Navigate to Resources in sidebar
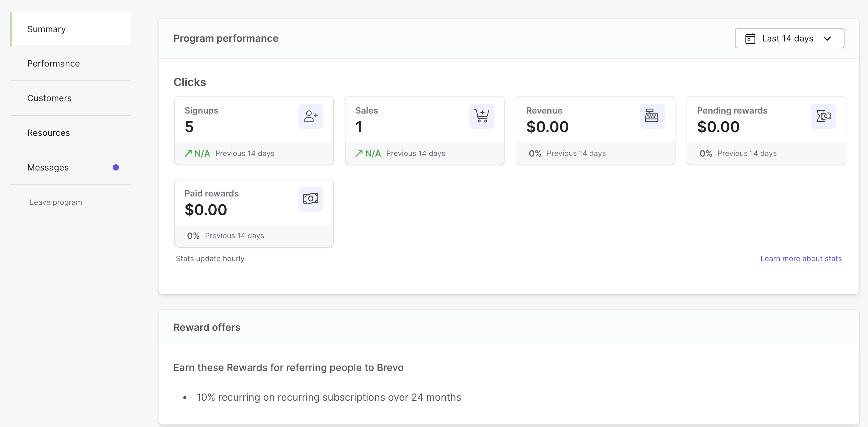Screen dimensions: 868x427 point(49,133)
